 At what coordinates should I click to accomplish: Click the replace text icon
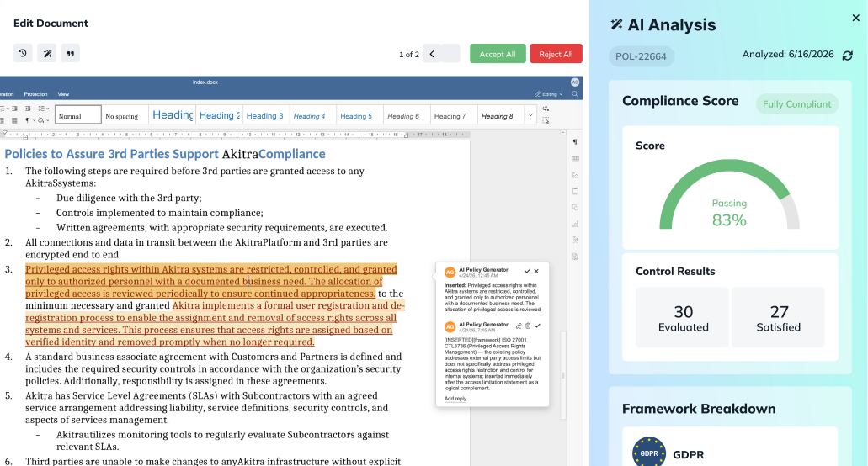(x=546, y=109)
